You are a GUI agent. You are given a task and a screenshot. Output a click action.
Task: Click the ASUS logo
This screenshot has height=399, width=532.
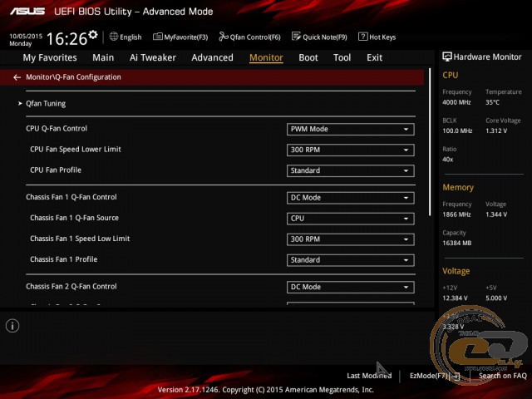pos(27,12)
